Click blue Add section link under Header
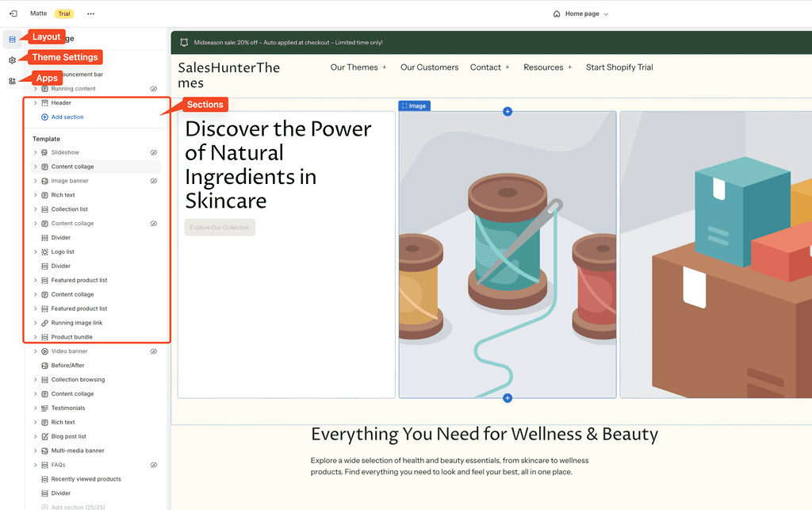Image resolution: width=812 pixels, height=510 pixels. (62, 117)
